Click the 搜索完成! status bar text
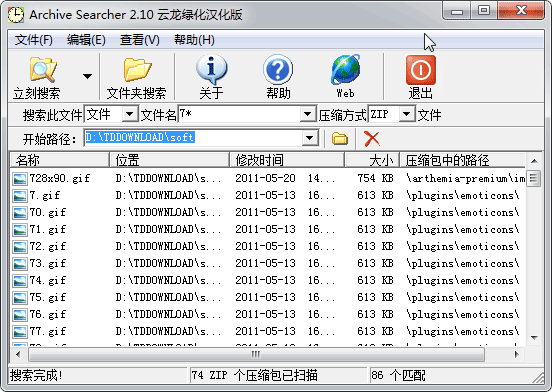 click(36, 375)
